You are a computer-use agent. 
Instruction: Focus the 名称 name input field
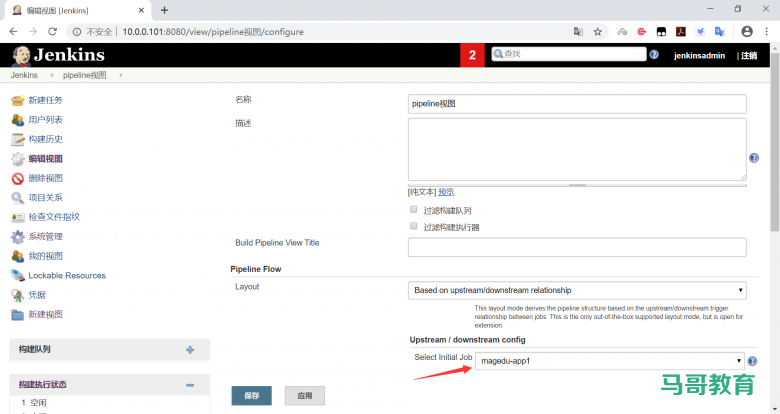pos(577,104)
